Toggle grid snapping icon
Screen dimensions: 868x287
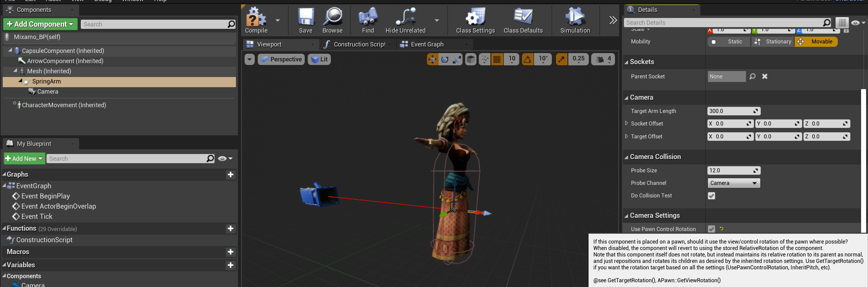pyautogui.click(x=497, y=59)
